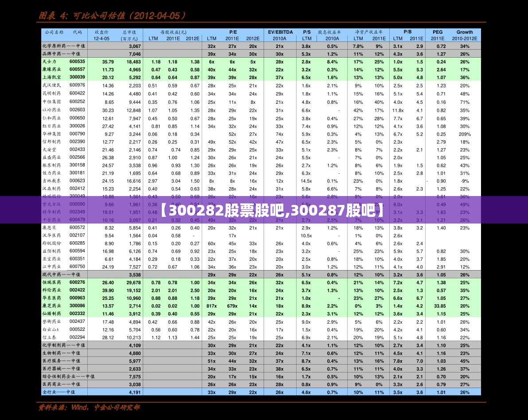Select the 综合性制药企业——中值 row label
Viewport: 528px width, 420px height.
point(68,377)
